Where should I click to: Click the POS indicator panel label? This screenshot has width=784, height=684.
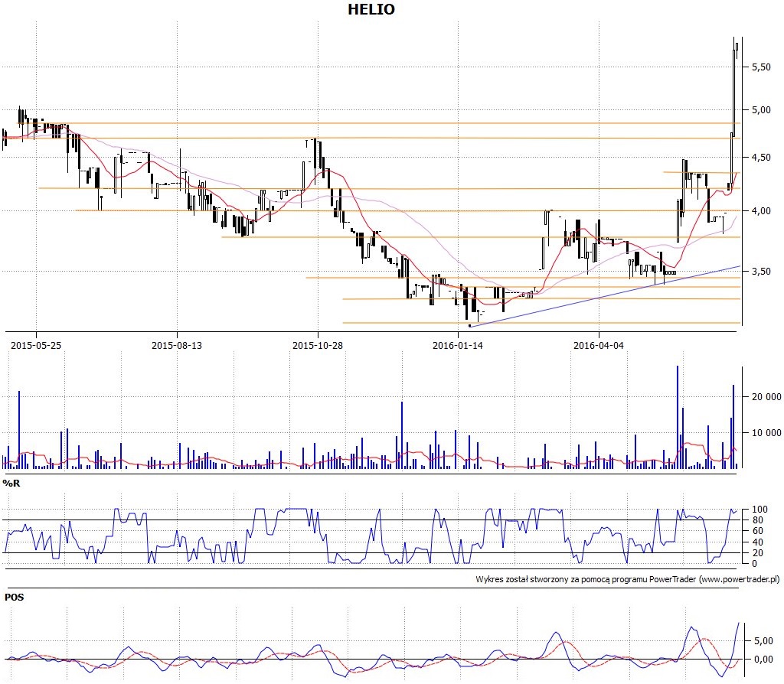pos(15,597)
